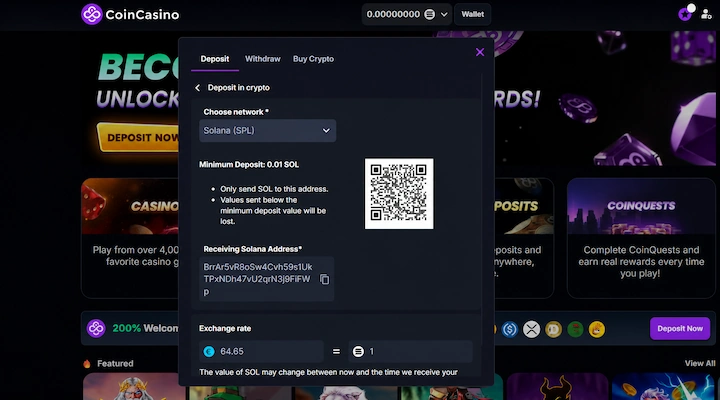Close the deposit dialog with X
720x400 pixels.
click(480, 52)
